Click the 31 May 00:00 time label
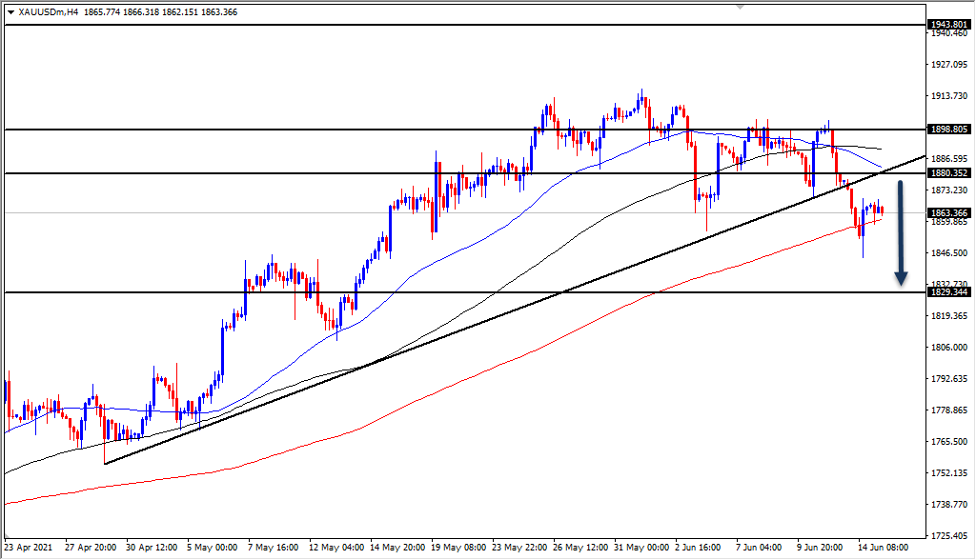The height and width of the screenshot is (560, 976). pos(641,548)
